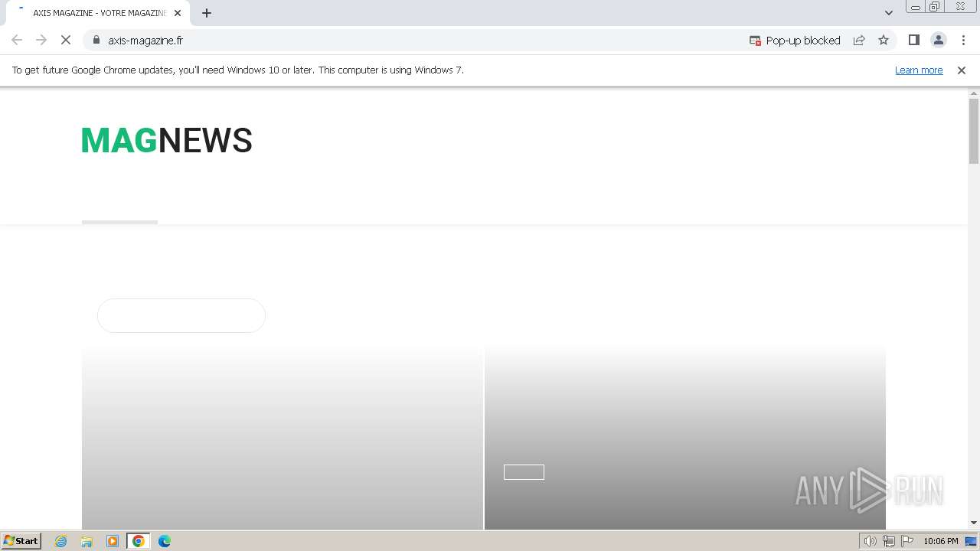The image size is (980, 551).
Task: Select the AXIS MAGAZINE tab
Action: (x=98, y=13)
